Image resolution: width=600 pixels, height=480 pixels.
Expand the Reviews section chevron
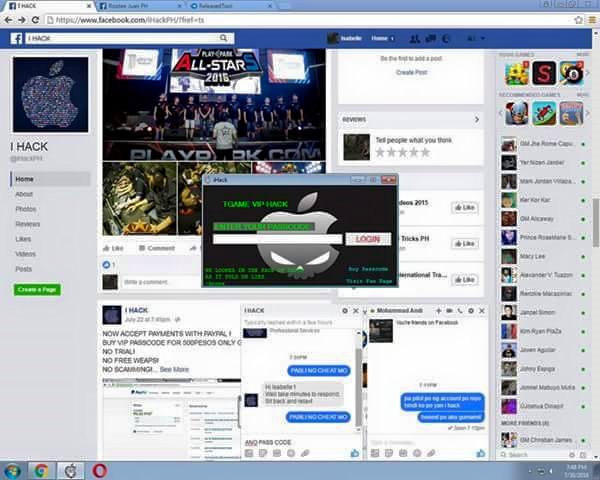click(x=477, y=120)
